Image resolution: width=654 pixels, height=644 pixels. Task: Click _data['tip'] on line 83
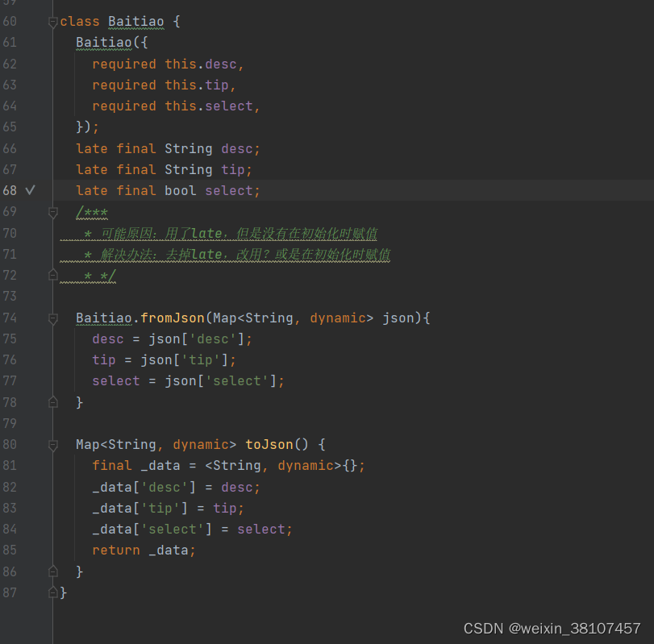(140, 508)
